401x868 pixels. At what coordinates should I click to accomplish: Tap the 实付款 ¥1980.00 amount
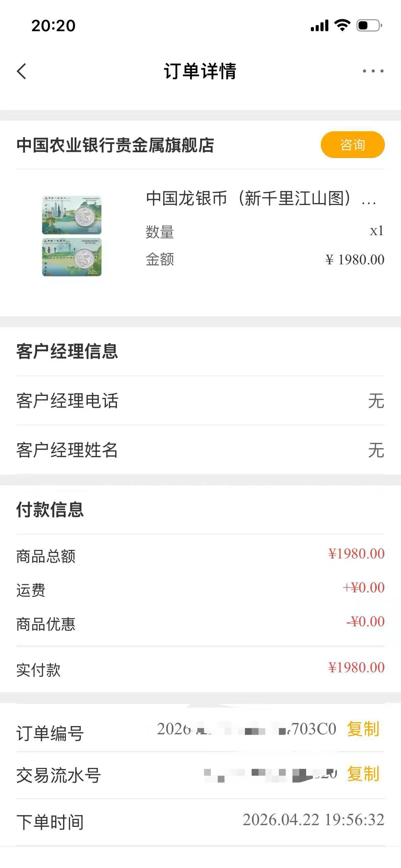(356, 667)
